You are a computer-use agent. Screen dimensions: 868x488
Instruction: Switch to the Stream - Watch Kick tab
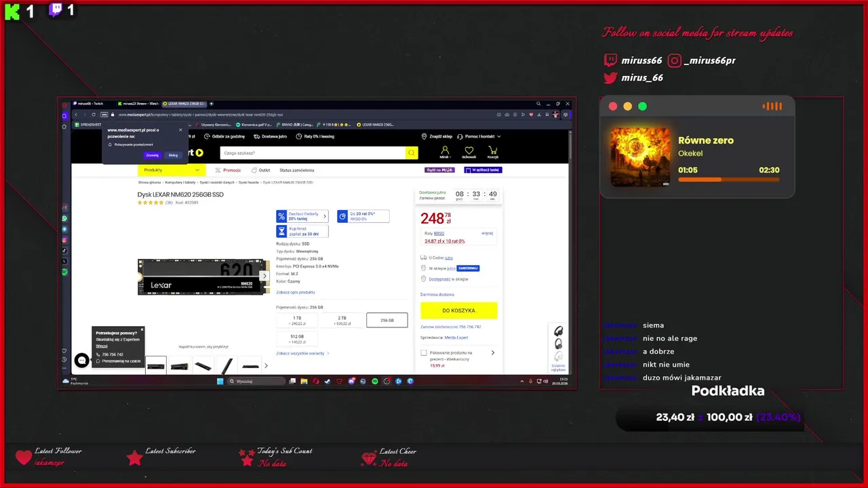coord(138,104)
